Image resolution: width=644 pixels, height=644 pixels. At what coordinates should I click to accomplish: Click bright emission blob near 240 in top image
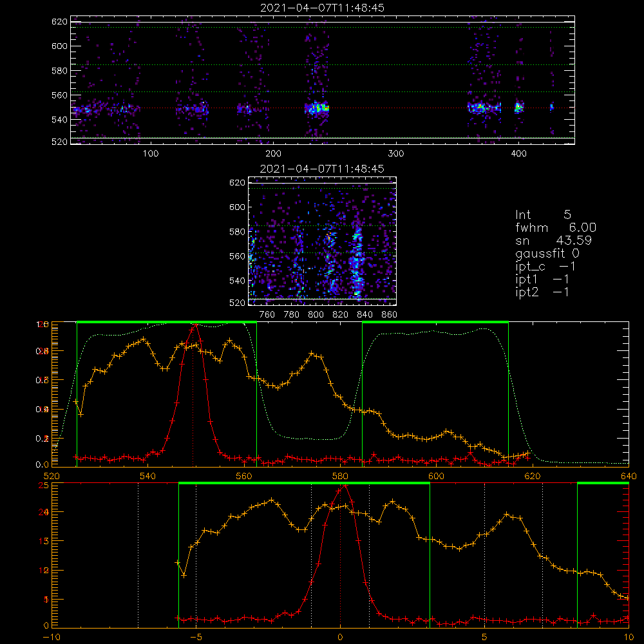317,109
